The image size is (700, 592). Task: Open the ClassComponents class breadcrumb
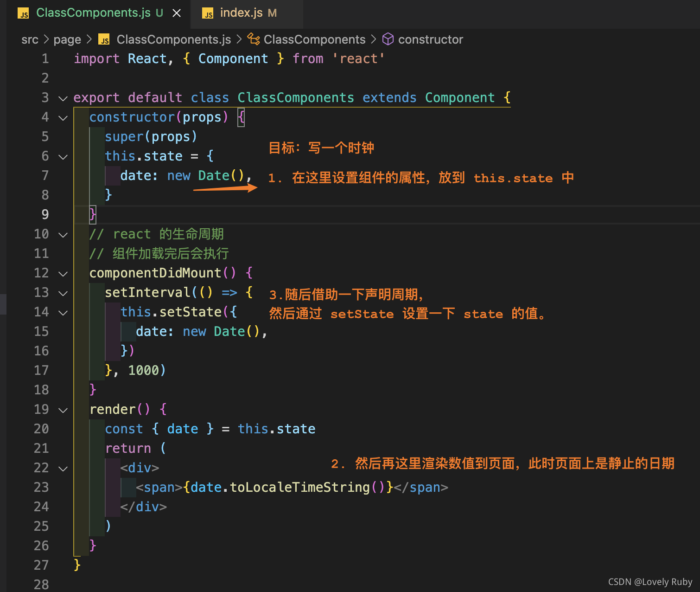point(314,39)
